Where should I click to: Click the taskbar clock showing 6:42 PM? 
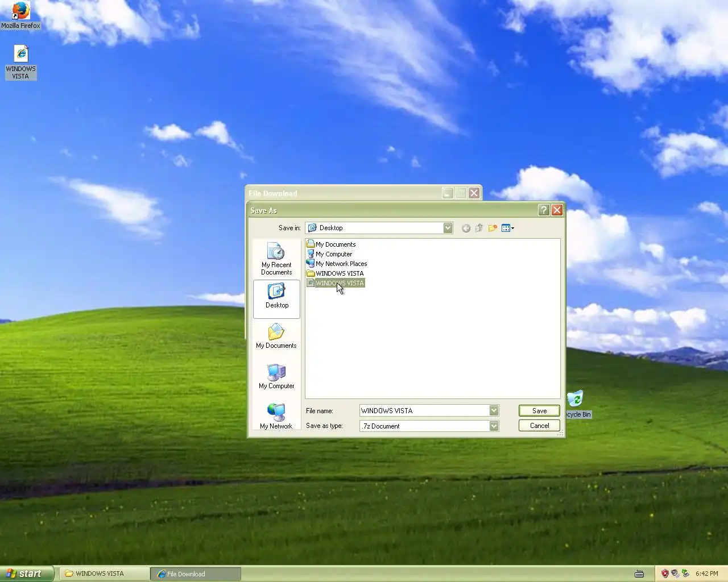click(706, 573)
